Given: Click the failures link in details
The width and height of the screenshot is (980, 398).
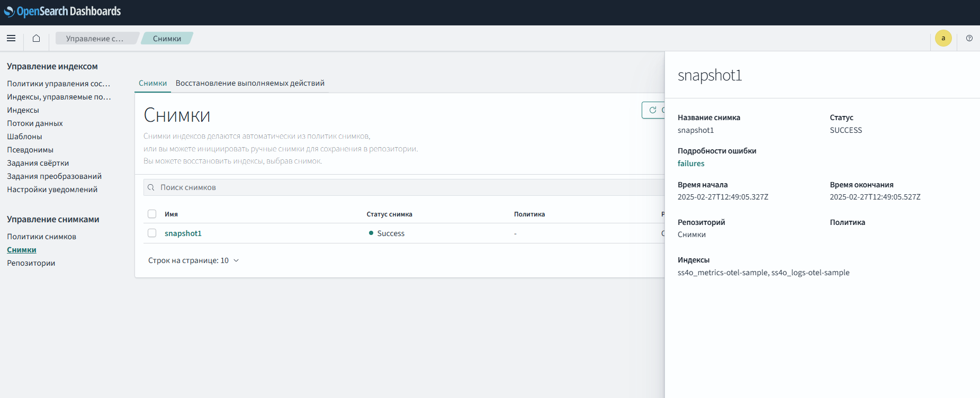Looking at the screenshot, I should tap(691, 164).
